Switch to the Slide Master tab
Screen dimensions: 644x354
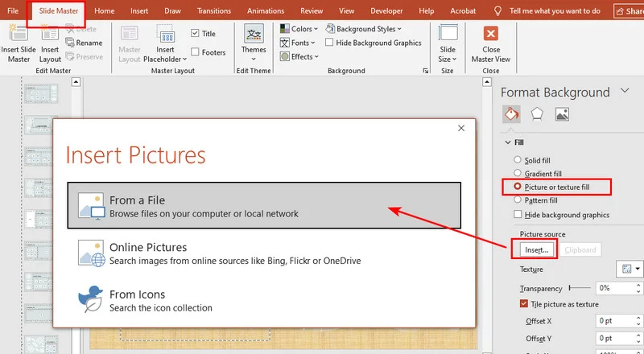(58, 10)
